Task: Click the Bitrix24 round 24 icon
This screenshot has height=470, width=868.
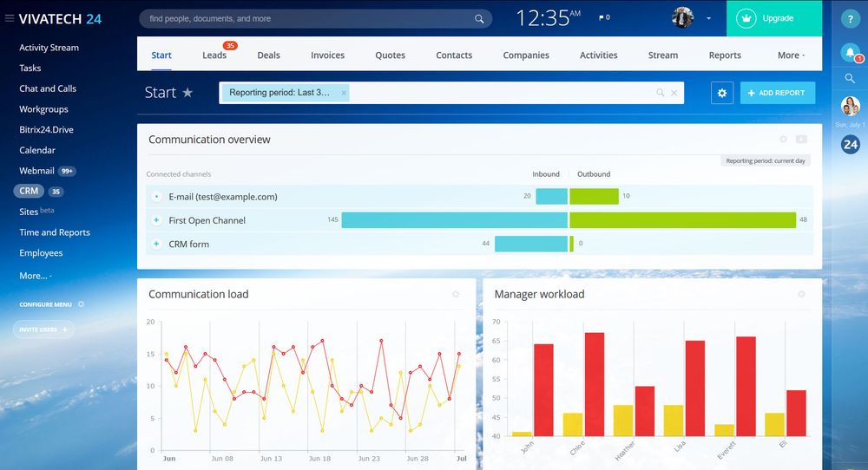Action: 850,145
